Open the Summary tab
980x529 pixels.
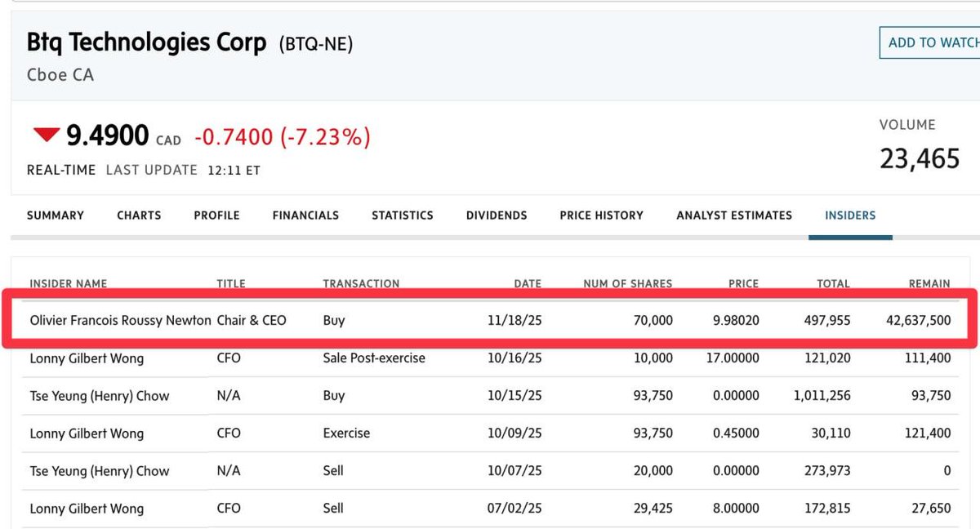coord(56,216)
